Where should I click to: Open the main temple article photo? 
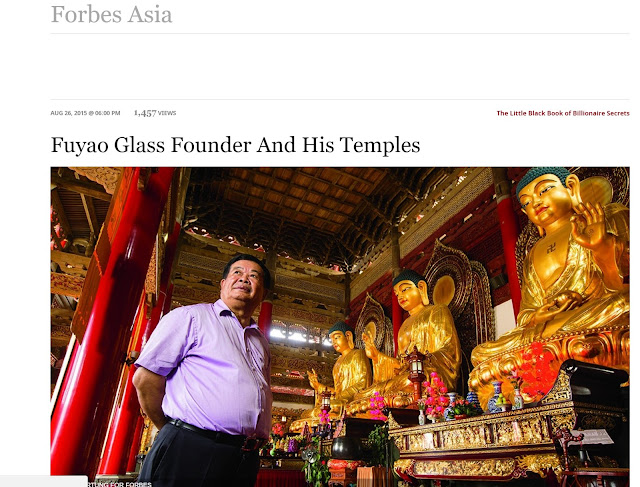(340, 327)
